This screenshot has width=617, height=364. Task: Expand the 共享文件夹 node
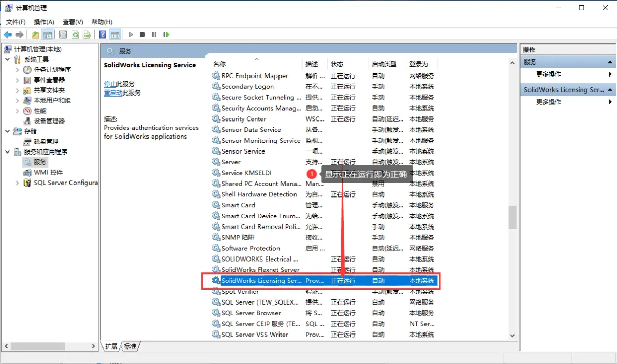point(17,90)
